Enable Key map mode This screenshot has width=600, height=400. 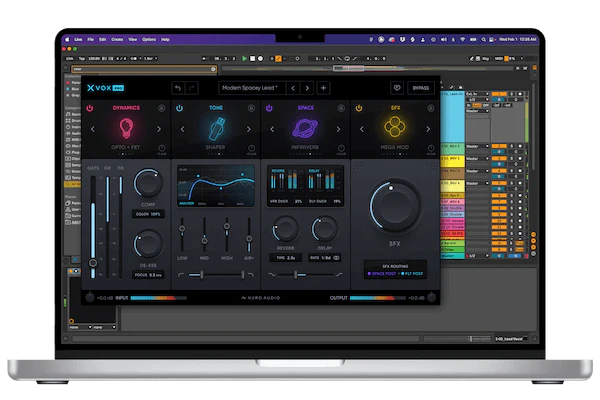click(x=486, y=59)
